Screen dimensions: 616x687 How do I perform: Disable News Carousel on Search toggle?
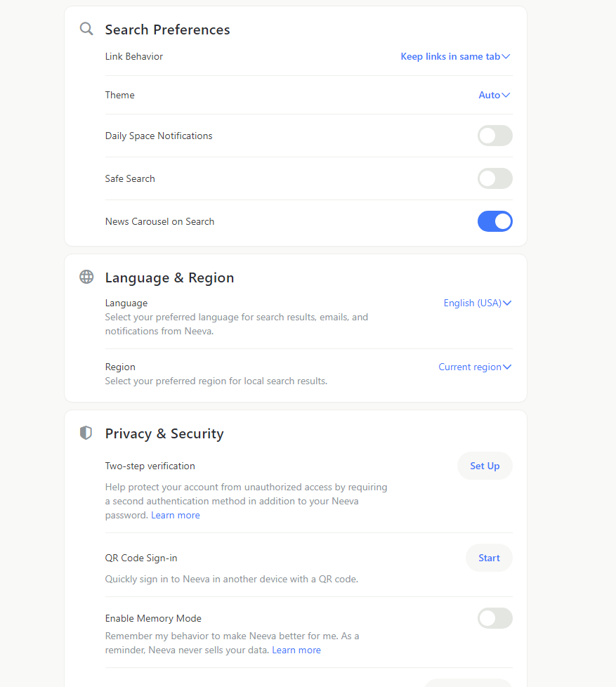click(x=495, y=222)
